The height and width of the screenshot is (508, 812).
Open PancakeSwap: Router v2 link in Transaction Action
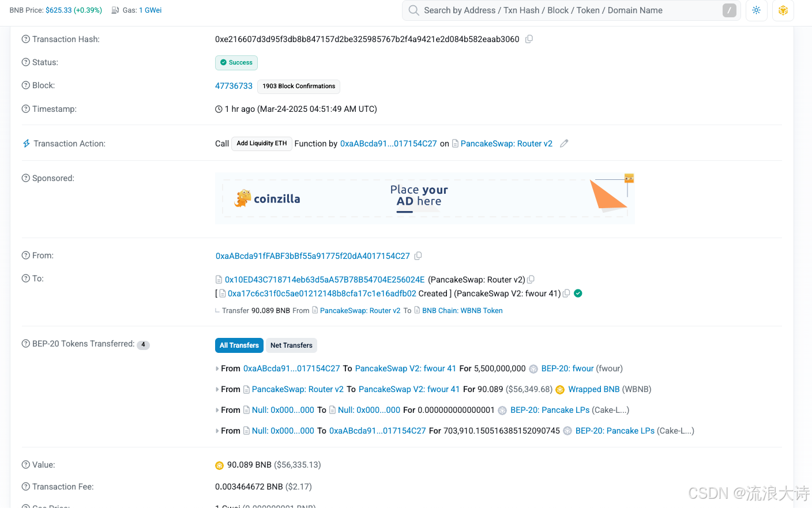coord(506,144)
